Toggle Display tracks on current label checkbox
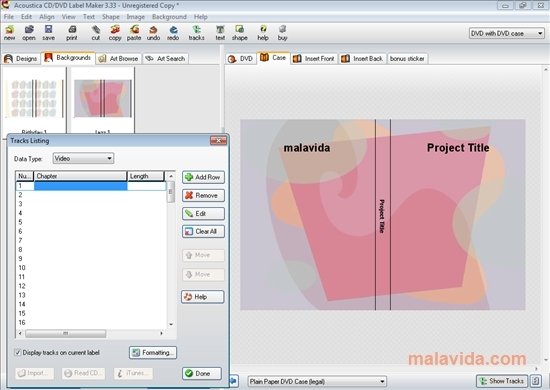The image size is (550, 390). (x=18, y=352)
